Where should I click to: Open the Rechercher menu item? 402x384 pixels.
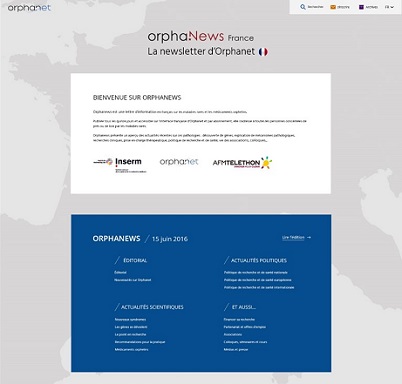pos(315,7)
